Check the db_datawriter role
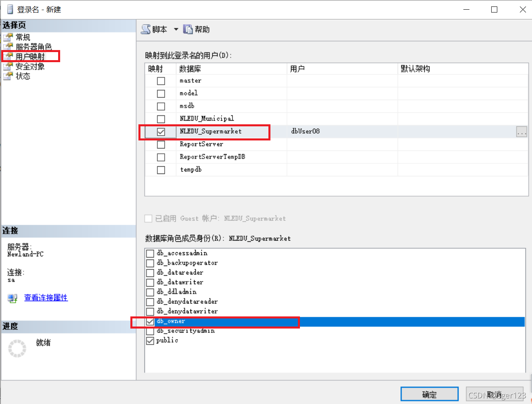The height and width of the screenshot is (404, 532). pyautogui.click(x=150, y=283)
